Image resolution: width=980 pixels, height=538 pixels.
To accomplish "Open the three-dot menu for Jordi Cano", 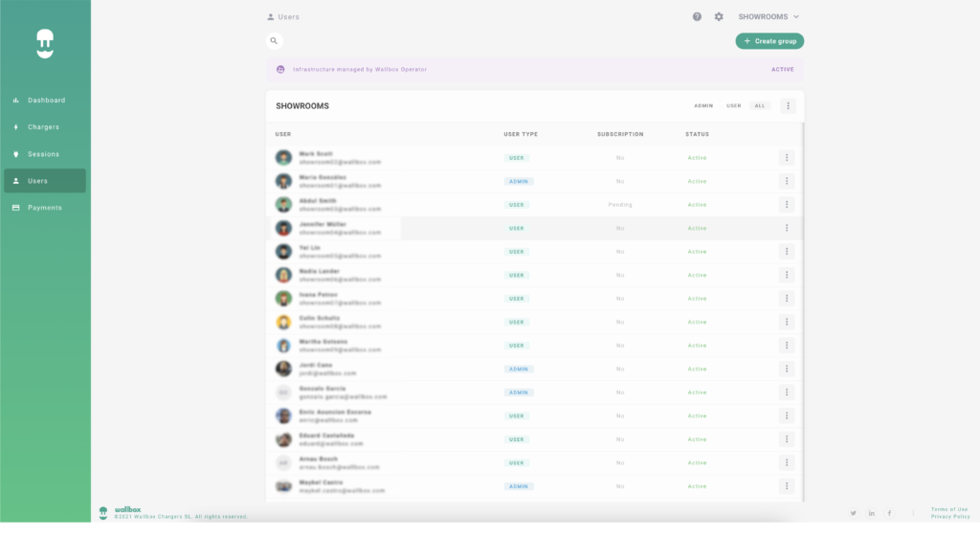I will tap(787, 369).
